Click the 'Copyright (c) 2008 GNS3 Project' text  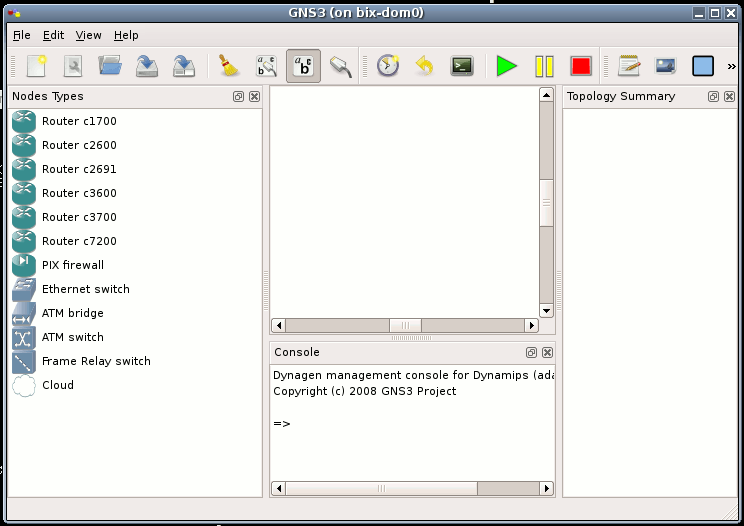tap(364, 391)
